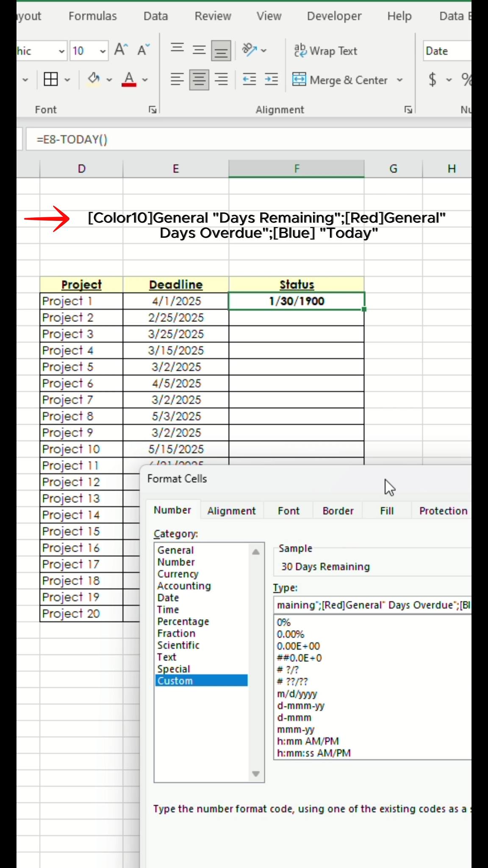Image resolution: width=488 pixels, height=868 pixels.
Task: Toggle bottom align button
Action: pos(221,50)
